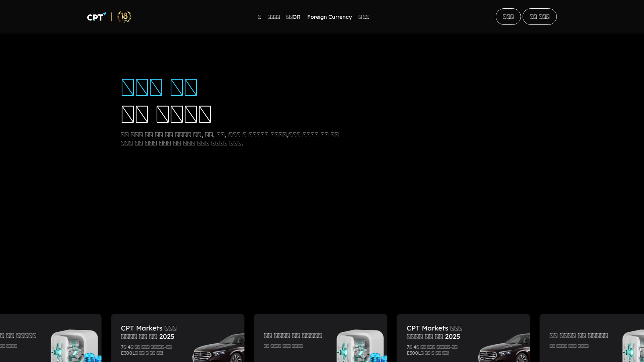This screenshot has height=362, width=644.
Task: Click the black Mercedes car in left card
Action: (220, 349)
